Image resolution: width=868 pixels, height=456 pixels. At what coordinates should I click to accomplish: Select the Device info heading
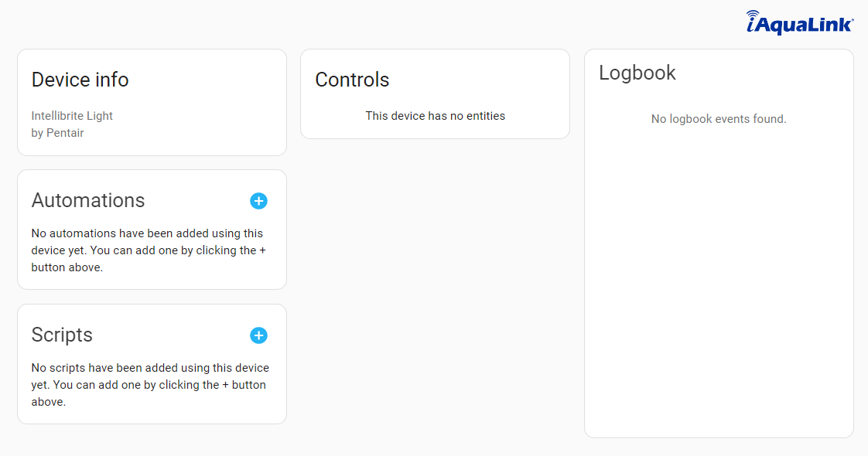(80, 80)
